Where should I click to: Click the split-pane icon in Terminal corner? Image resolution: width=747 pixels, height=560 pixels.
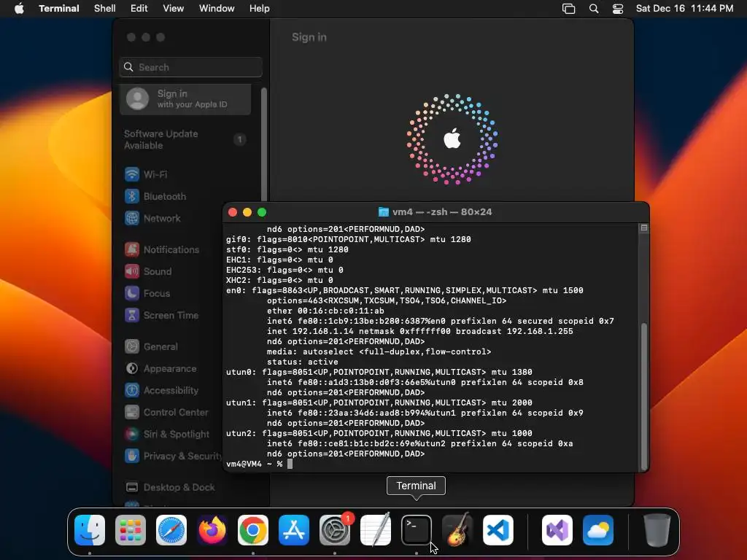(x=644, y=228)
